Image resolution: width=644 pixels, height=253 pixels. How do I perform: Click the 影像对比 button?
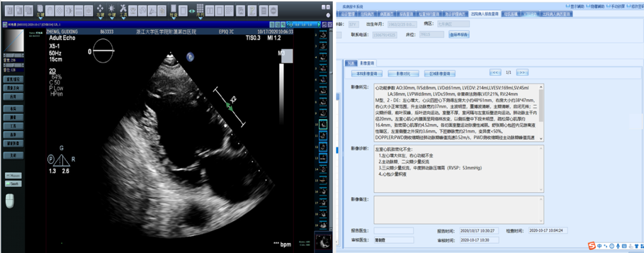[403, 73]
